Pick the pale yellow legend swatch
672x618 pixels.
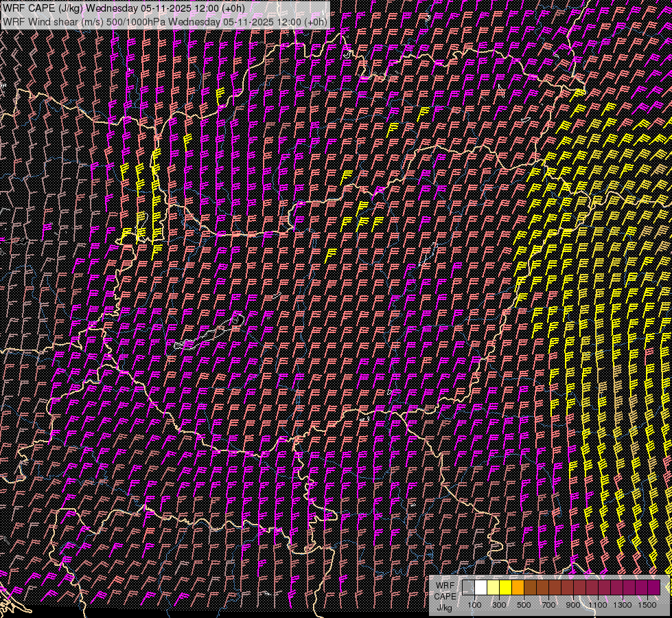(493, 588)
